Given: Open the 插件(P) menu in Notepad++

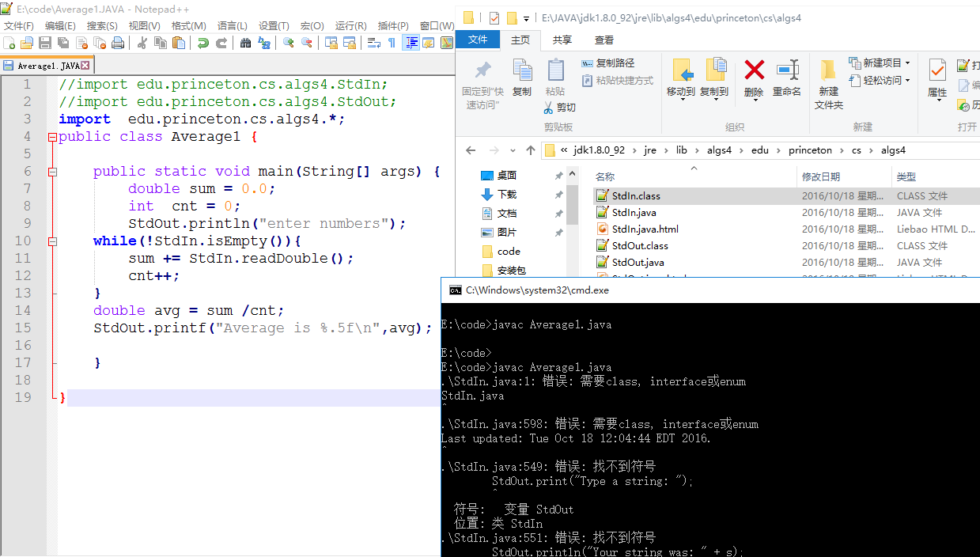Looking at the screenshot, I should pos(393,26).
